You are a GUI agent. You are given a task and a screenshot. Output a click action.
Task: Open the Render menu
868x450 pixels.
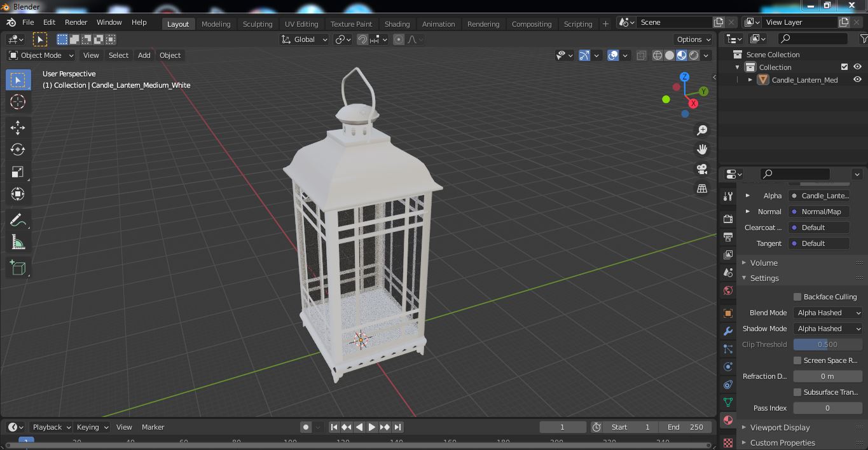click(76, 22)
